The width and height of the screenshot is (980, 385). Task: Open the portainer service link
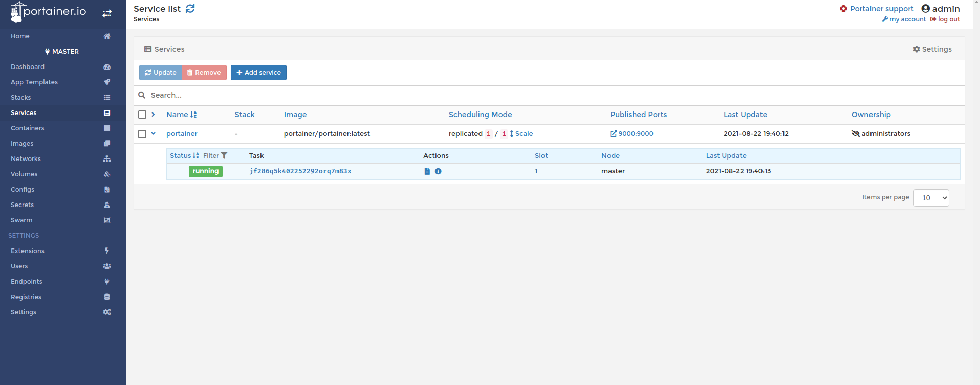click(182, 134)
